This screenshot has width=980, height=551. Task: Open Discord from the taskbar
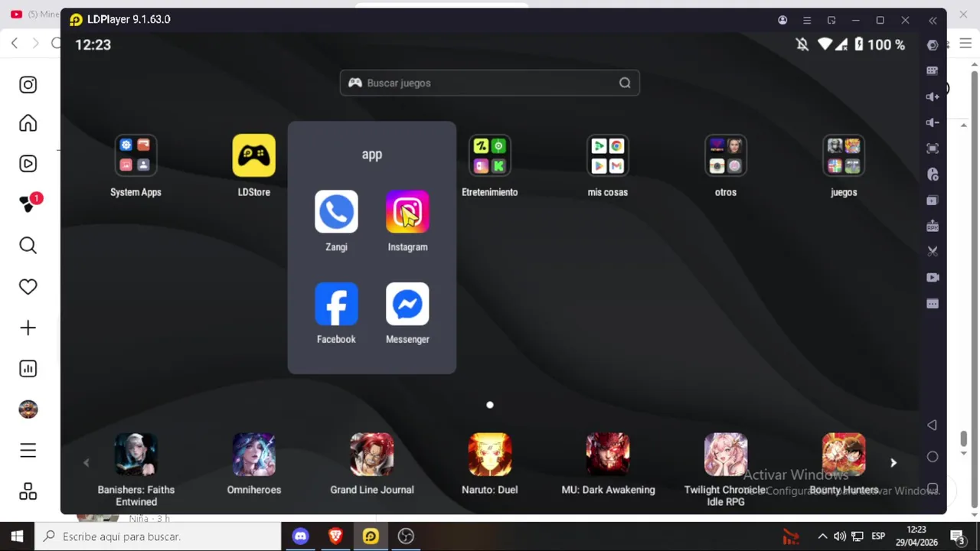[x=300, y=536]
